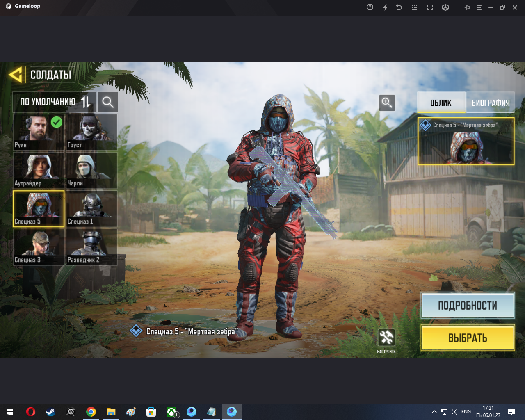Open File Explorer from the taskbar
Image resolution: width=525 pixels, height=420 pixels.
(x=111, y=412)
